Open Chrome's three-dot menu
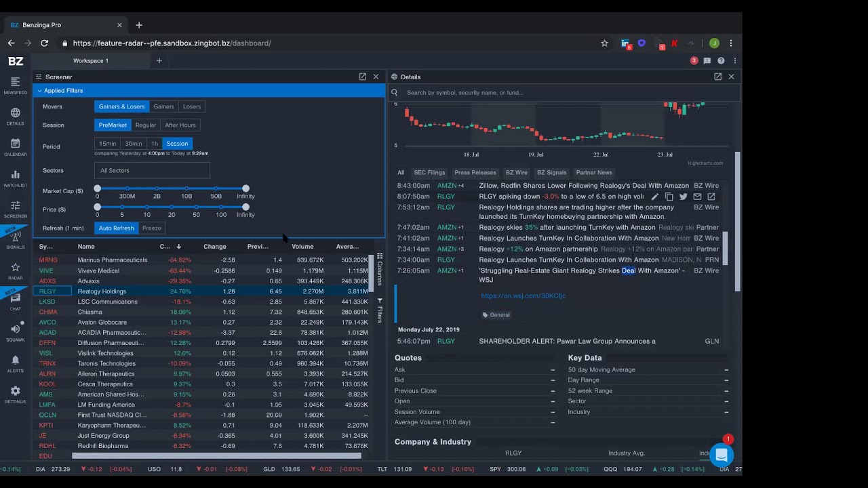This screenshot has width=868, height=488. click(x=730, y=43)
